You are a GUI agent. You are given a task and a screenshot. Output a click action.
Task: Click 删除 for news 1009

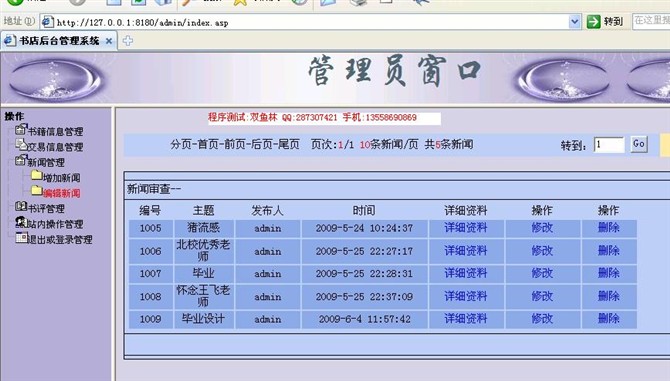(608, 319)
